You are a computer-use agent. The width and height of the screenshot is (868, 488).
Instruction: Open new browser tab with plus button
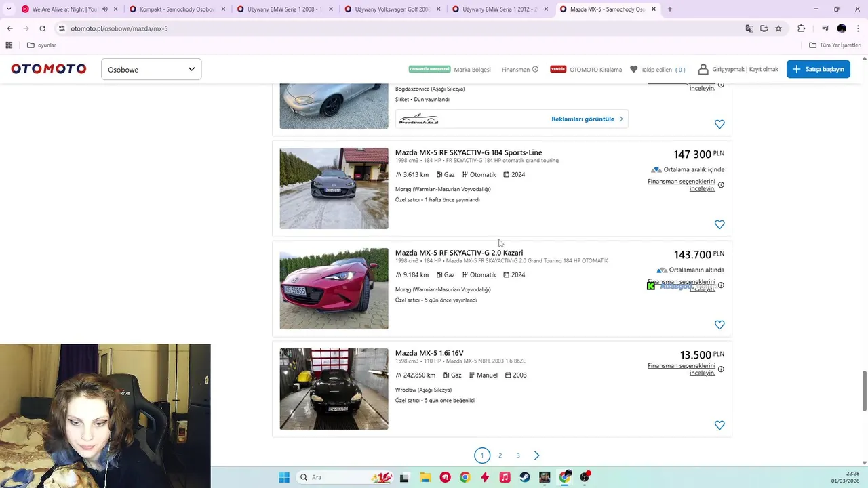pos(670,9)
